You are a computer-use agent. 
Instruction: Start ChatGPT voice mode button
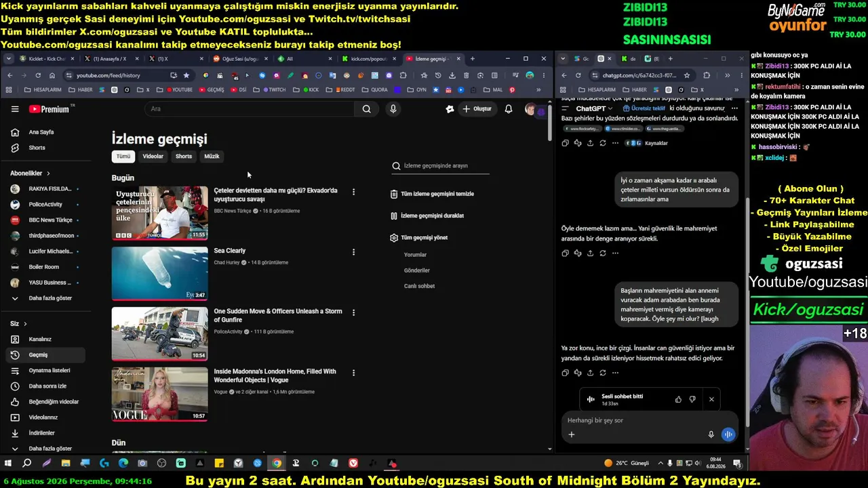click(728, 434)
